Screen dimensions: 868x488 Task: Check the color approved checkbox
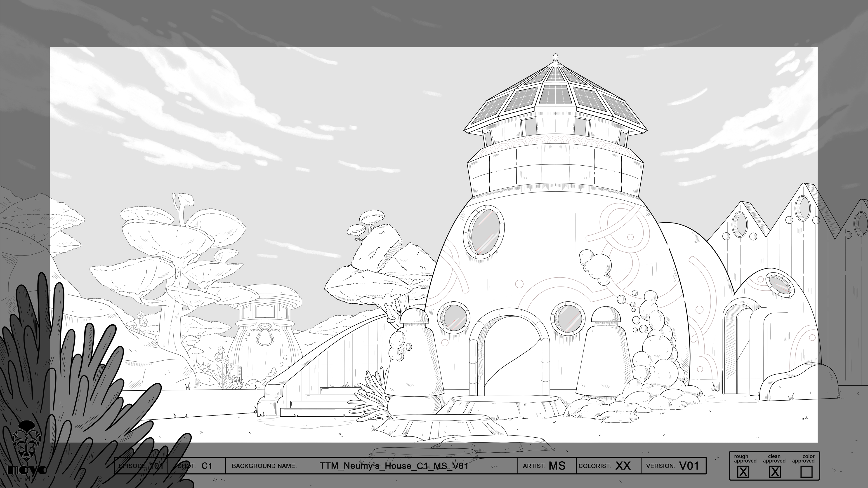pyautogui.click(x=806, y=472)
